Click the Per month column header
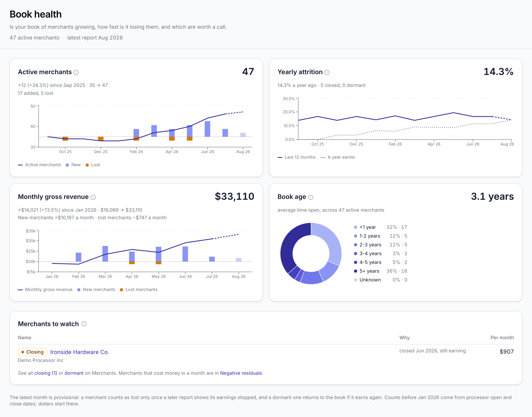This screenshot has width=532, height=417. (x=502, y=338)
